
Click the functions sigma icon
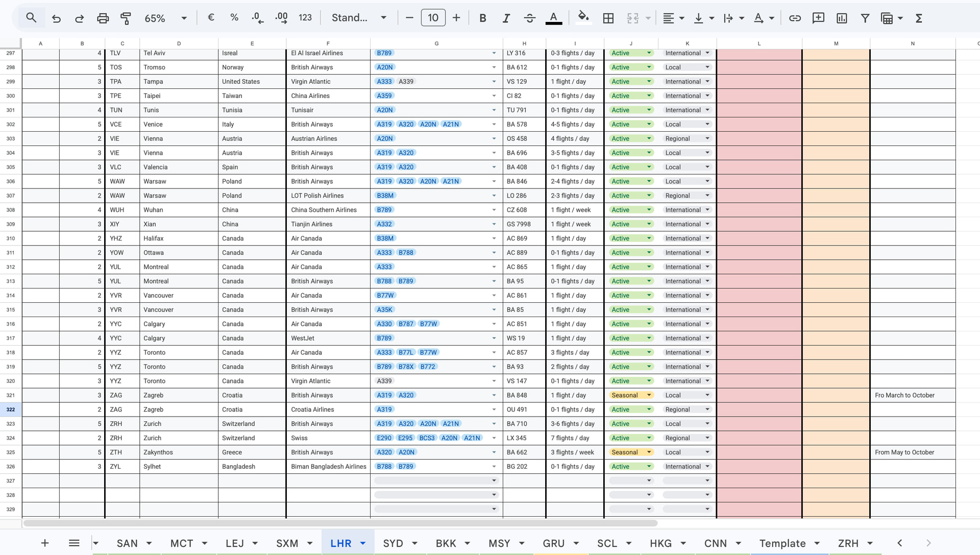919,18
